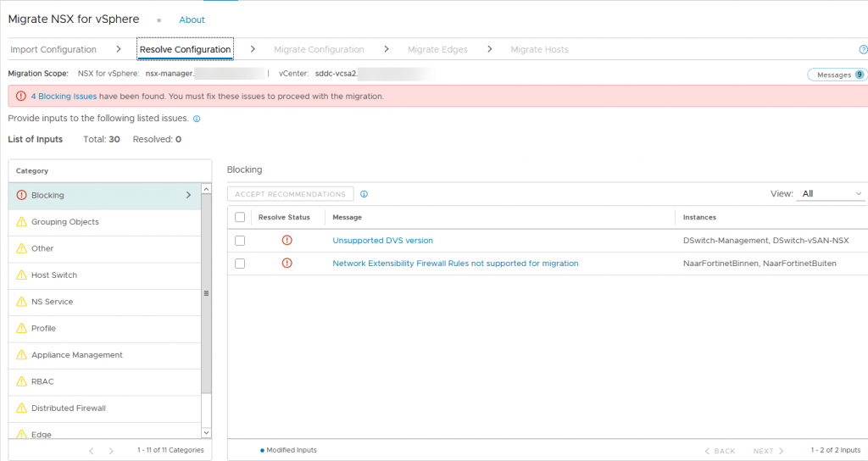Select the Migrate Hosts step

click(539, 49)
